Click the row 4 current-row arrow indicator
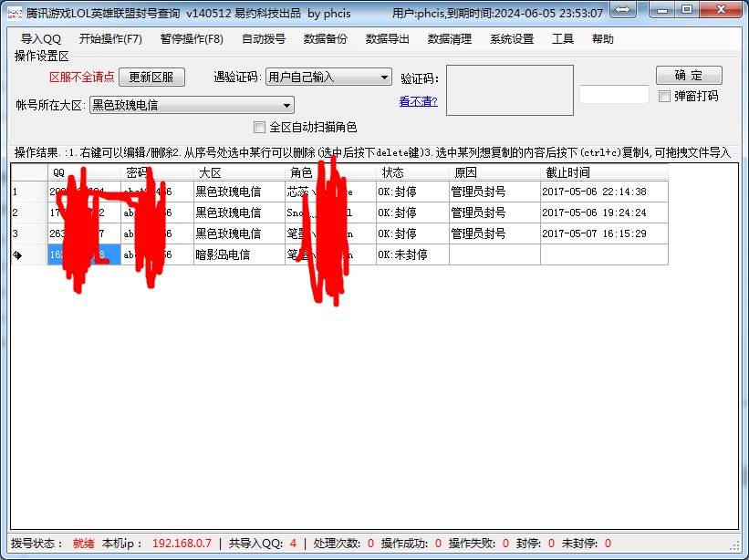749x560 pixels. (x=18, y=255)
